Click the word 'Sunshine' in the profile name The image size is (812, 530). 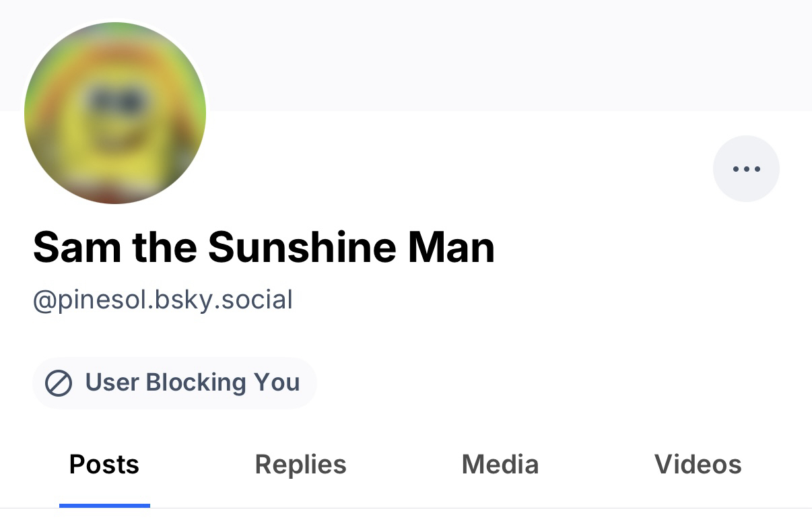coord(302,247)
